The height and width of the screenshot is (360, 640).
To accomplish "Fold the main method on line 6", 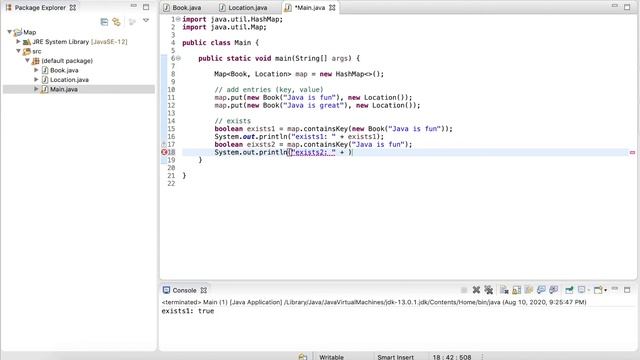I will tap(178, 58).
